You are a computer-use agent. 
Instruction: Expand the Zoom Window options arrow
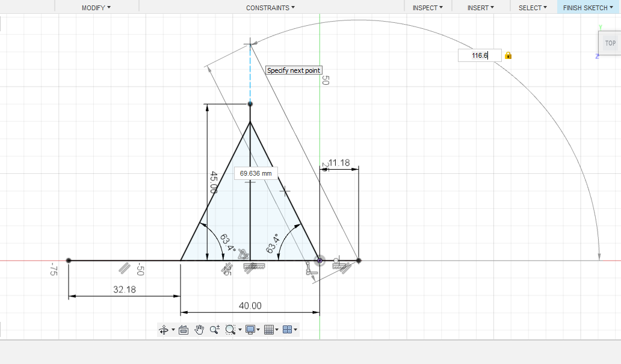pyautogui.click(x=240, y=330)
